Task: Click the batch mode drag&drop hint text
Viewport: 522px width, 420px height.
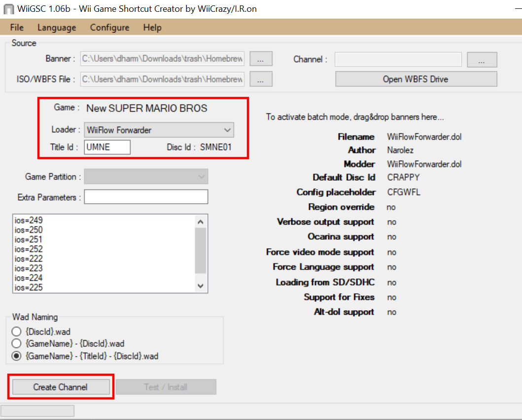Action: coord(355,117)
